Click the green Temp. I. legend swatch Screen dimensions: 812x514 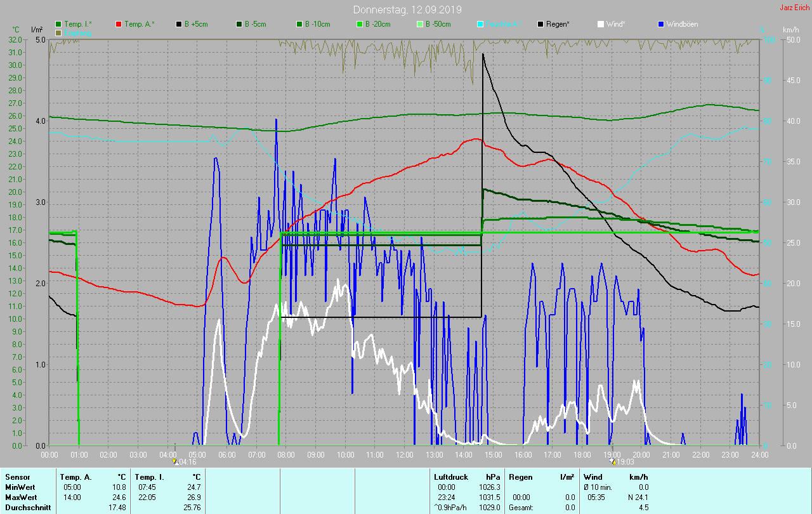point(58,24)
